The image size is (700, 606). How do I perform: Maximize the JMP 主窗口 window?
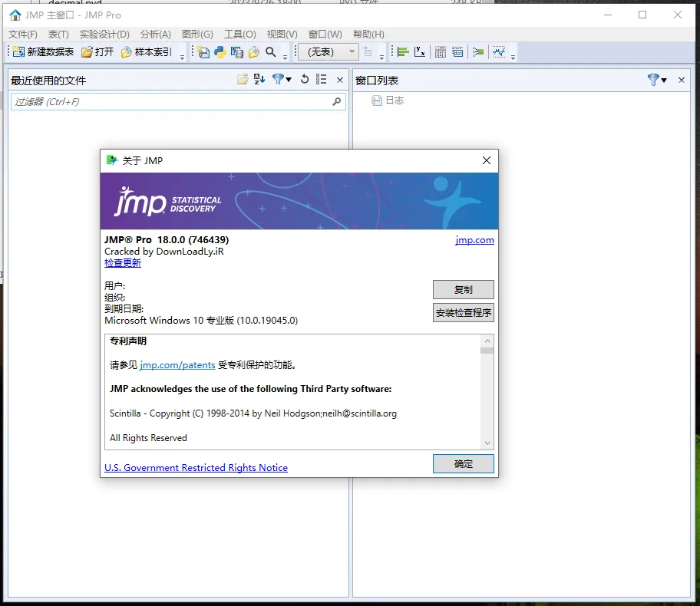[642, 15]
